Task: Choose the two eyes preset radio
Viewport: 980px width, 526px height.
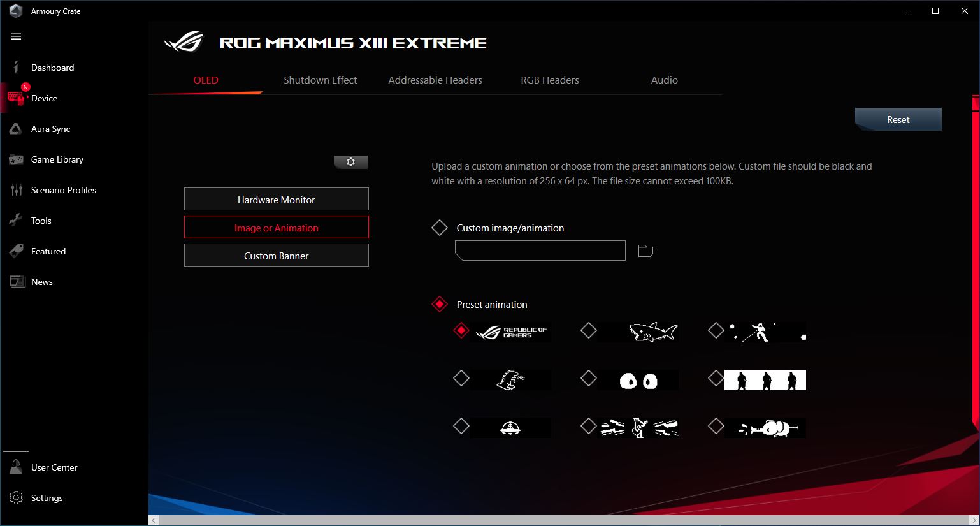Action: (589, 378)
